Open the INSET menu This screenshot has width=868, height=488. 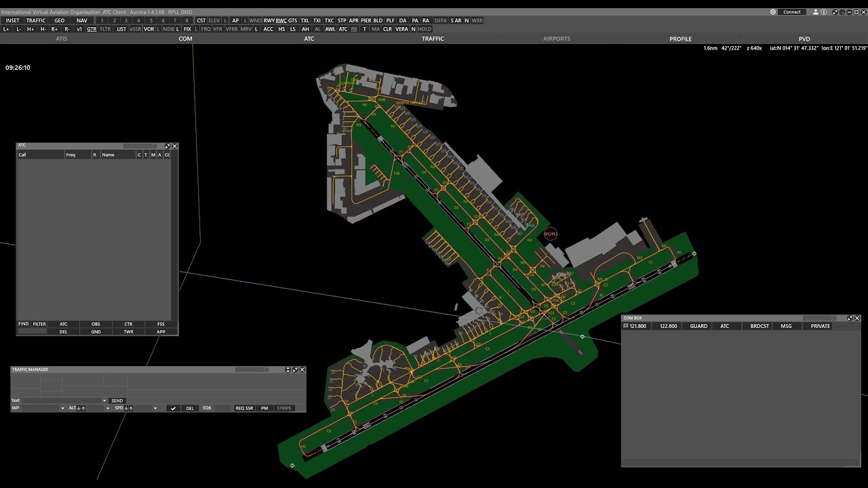tap(12, 20)
